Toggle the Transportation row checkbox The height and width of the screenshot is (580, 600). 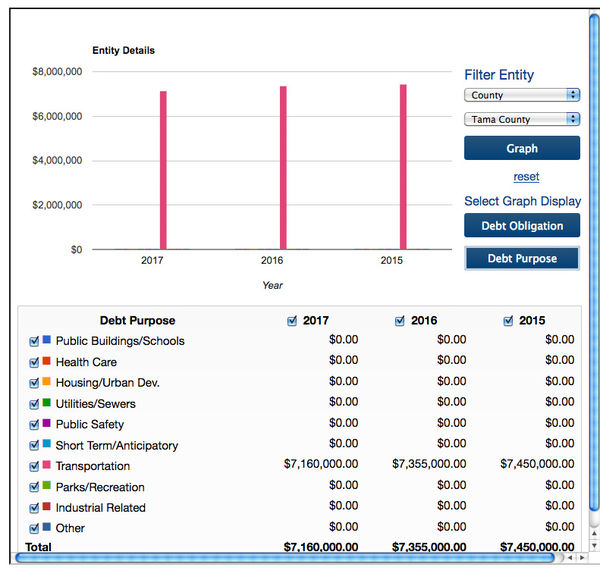[35, 466]
